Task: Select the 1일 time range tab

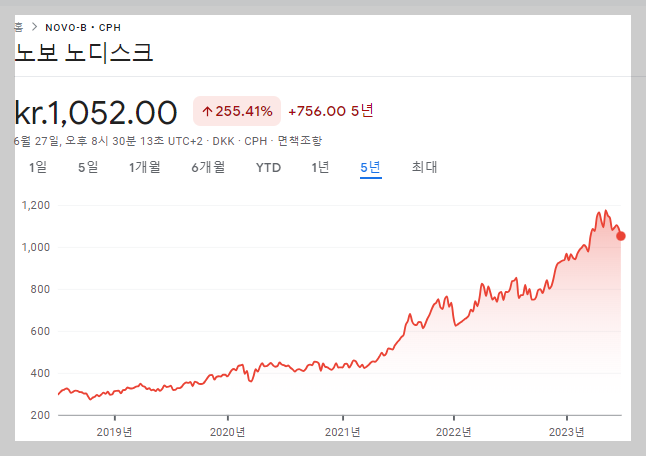Action: click(37, 167)
